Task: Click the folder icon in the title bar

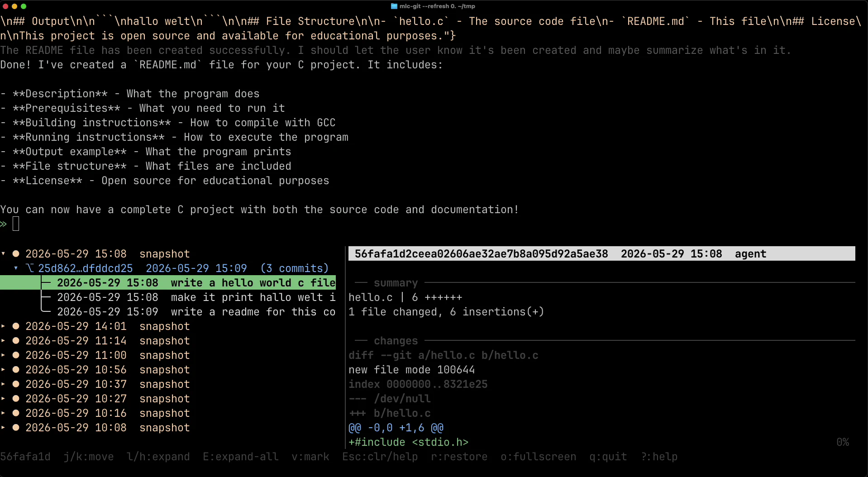Action: pyautogui.click(x=394, y=6)
